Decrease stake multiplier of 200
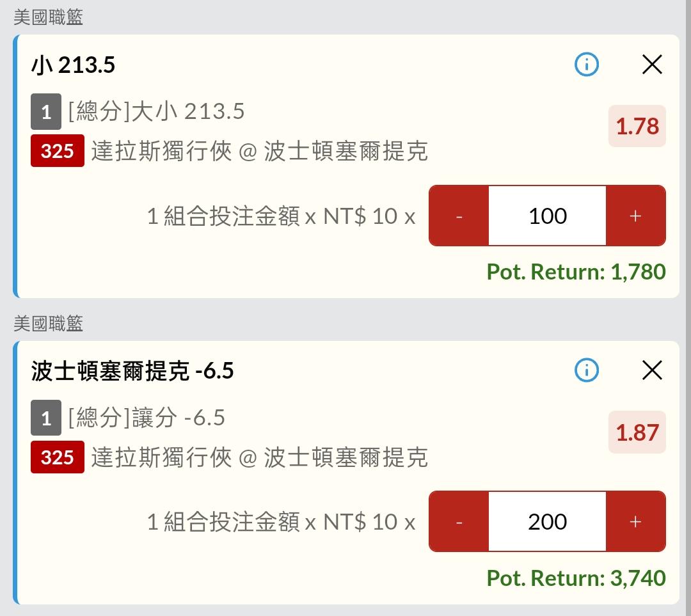Viewport: 691px width, 616px height. pyautogui.click(x=459, y=522)
